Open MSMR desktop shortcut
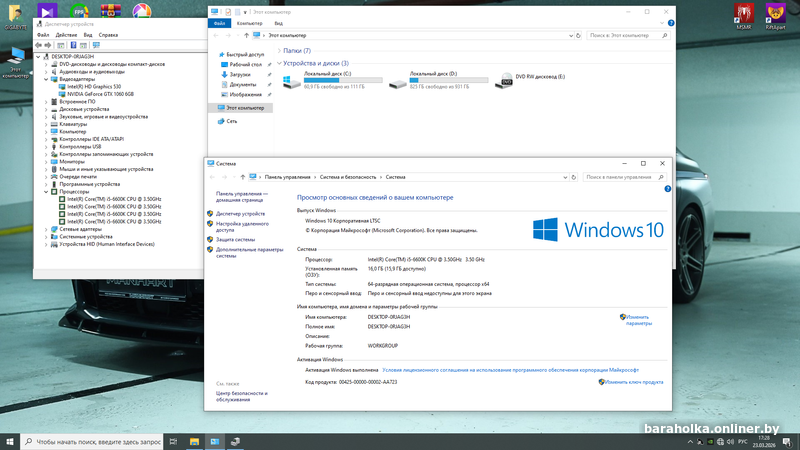 pos(743,14)
